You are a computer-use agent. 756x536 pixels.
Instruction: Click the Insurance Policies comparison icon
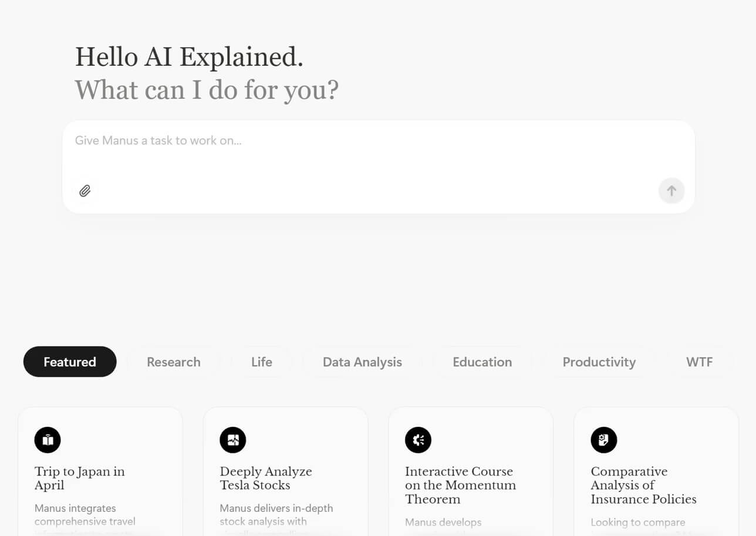603,440
